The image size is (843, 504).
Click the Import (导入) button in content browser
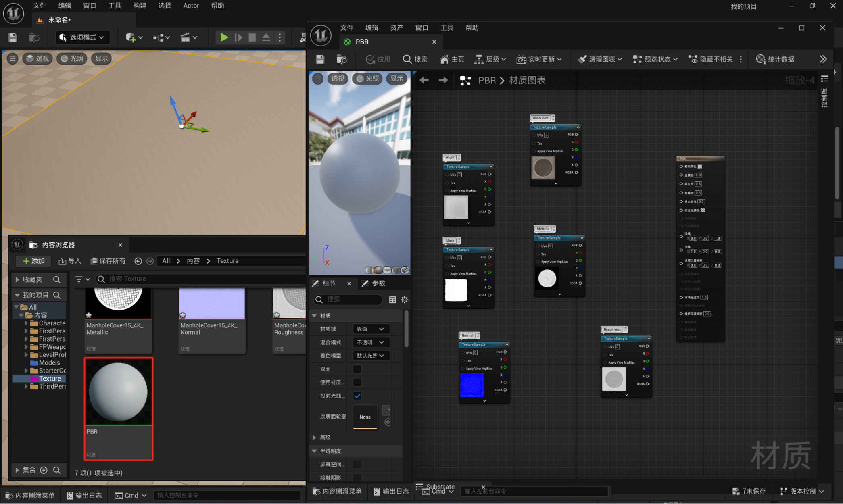point(70,261)
